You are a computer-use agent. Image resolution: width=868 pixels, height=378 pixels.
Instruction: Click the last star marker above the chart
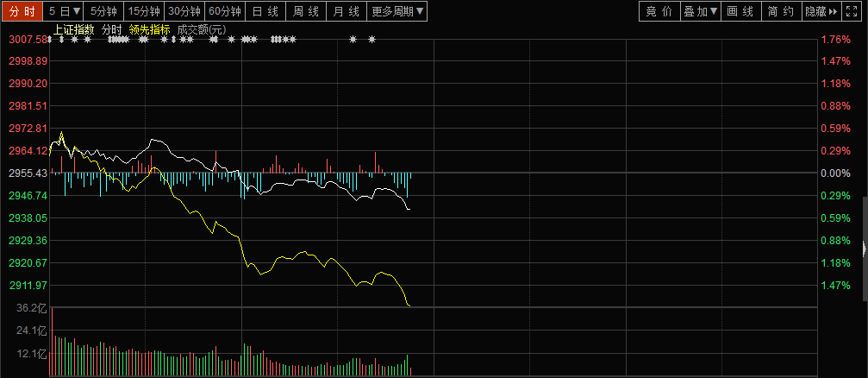click(372, 40)
